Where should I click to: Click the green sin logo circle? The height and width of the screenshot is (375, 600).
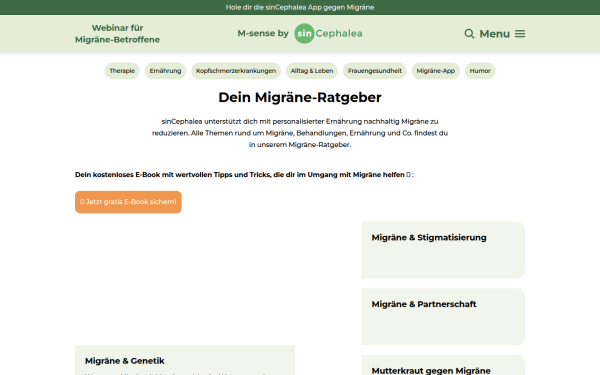pyautogui.click(x=304, y=33)
